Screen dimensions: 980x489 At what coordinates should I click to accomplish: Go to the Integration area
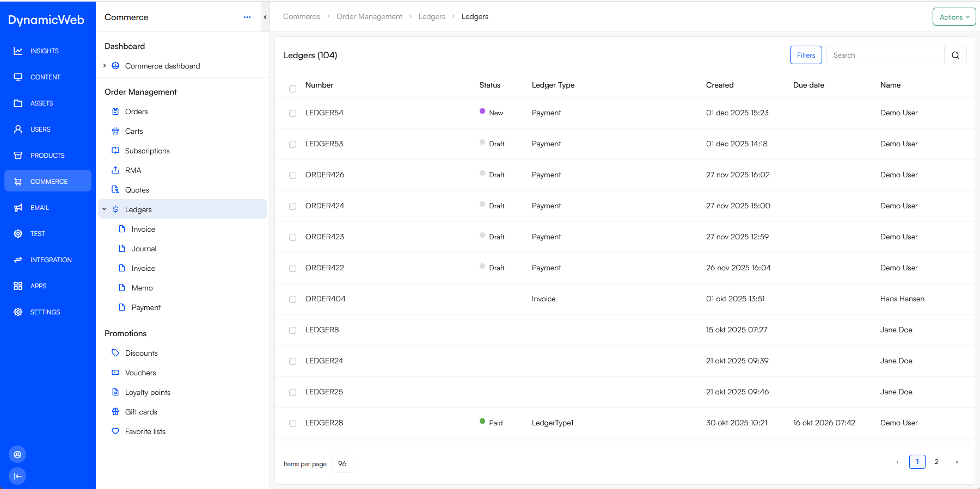point(51,260)
